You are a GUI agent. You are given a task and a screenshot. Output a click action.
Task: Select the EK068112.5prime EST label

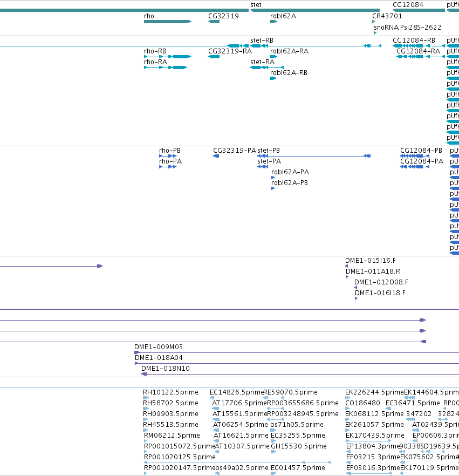(x=375, y=414)
